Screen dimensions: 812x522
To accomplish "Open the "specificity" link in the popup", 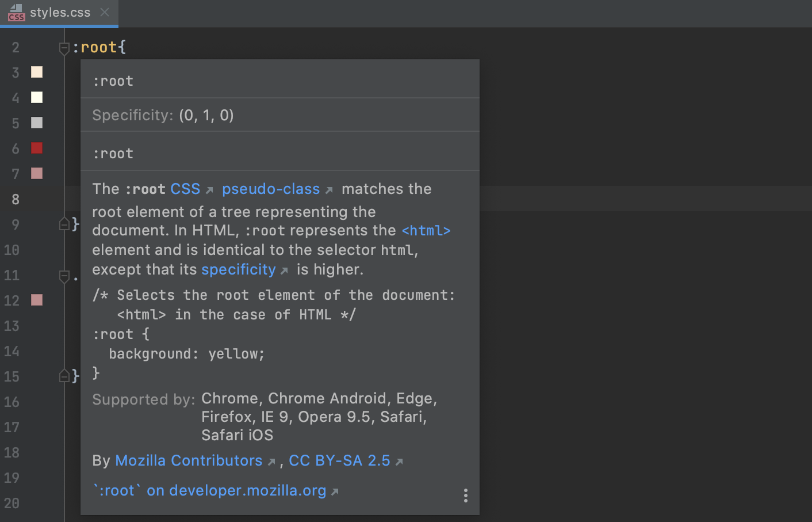I will point(238,269).
